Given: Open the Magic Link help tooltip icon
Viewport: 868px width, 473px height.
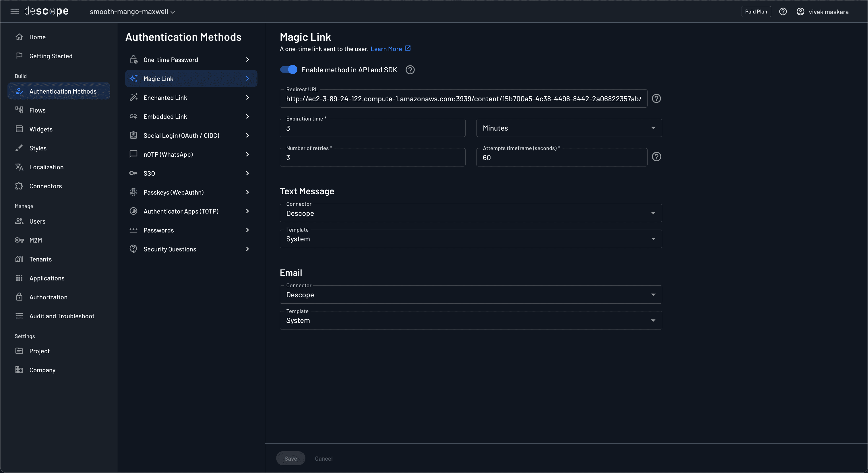Looking at the screenshot, I should click(410, 70).
